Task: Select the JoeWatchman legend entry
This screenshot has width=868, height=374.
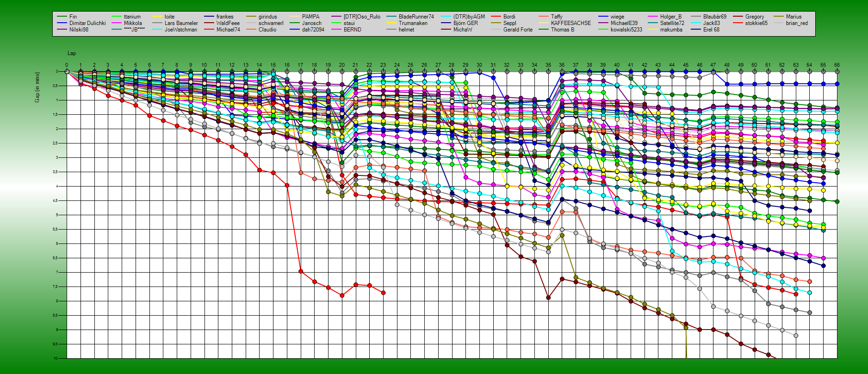Action: (x=180, y=30)
